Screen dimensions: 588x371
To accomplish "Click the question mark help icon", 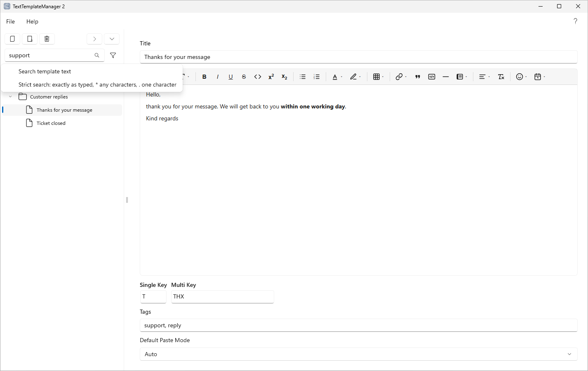I will click(575, 21).
